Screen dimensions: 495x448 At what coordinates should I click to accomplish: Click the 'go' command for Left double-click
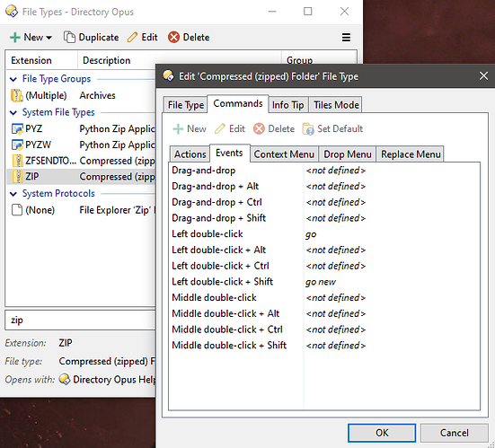point(311,234)
